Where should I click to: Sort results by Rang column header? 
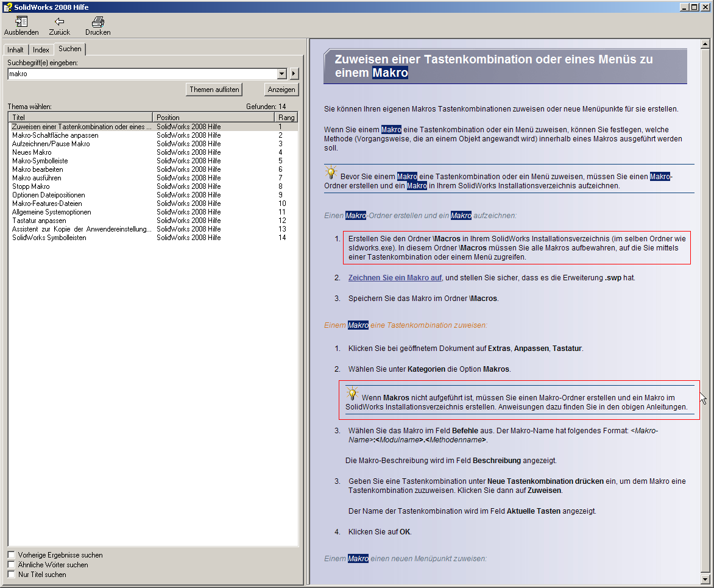[x=286, y=118]
